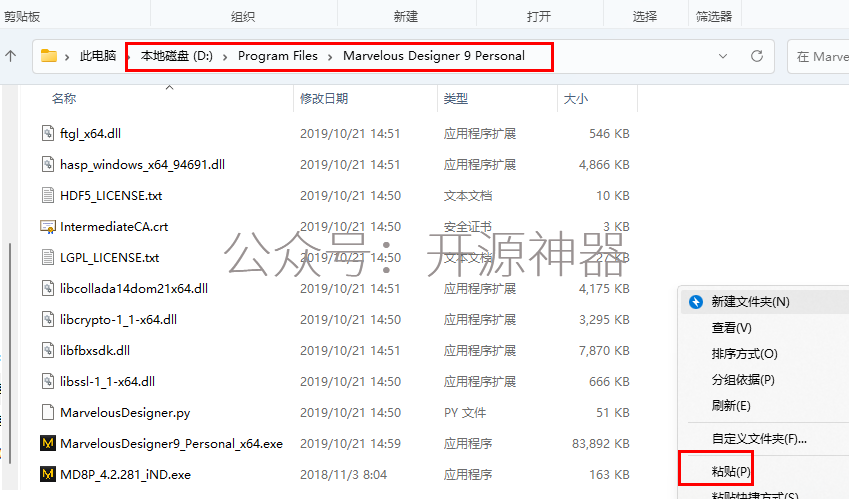Go to Program Files in the breadcrumb
This screenshot has height=499, width=849.
(278, 56)
